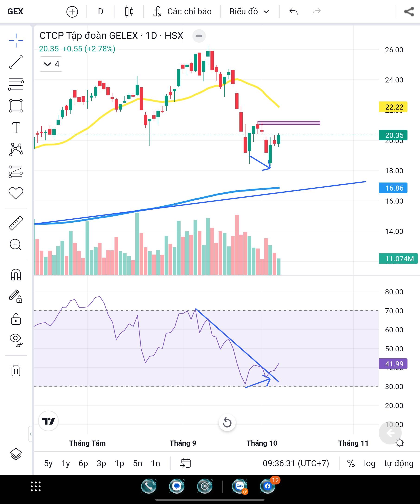Image resolution: width=420 pixels, height=504 pixels.
Task: Redo the last undone action
Action: point(316,12)
